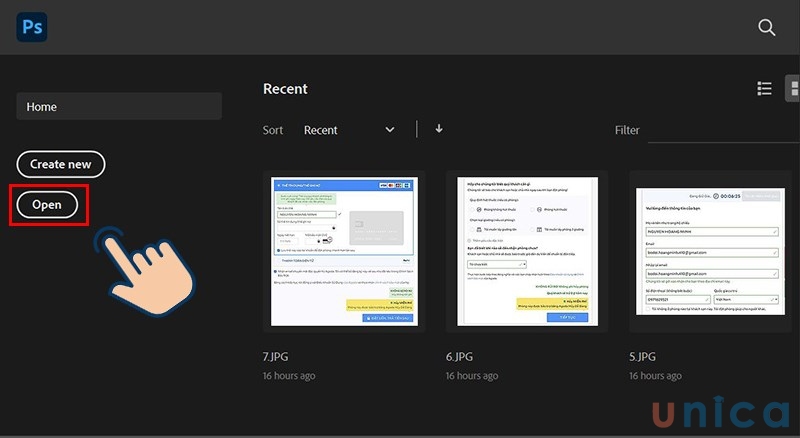Click the Open button
The width and height of the screenshot is (800, 438).
point(47,205)
